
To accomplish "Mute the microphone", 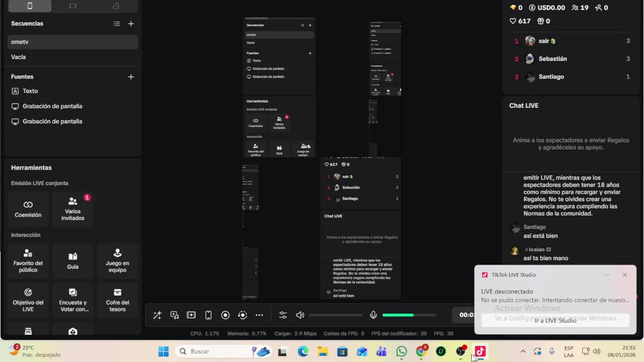I will click(373, 315).
